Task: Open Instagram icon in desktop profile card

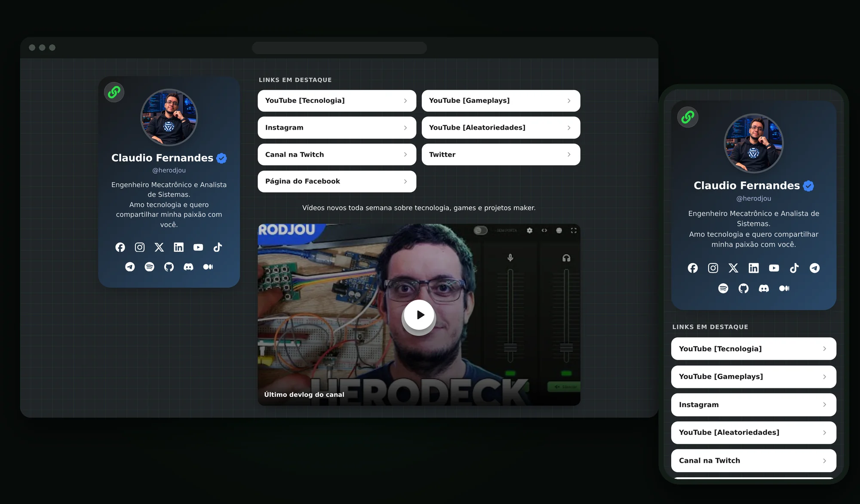Action: pos(140,247)
